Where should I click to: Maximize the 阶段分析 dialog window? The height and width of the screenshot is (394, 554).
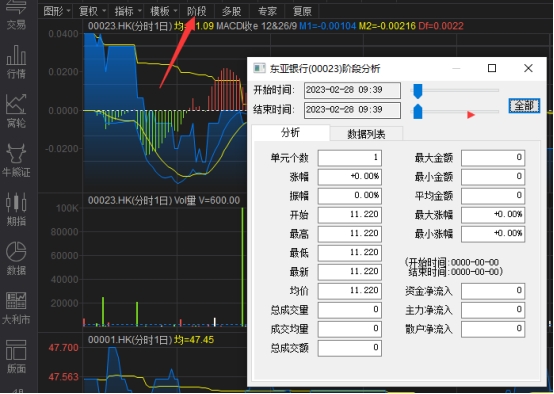[x=492, y=68]
